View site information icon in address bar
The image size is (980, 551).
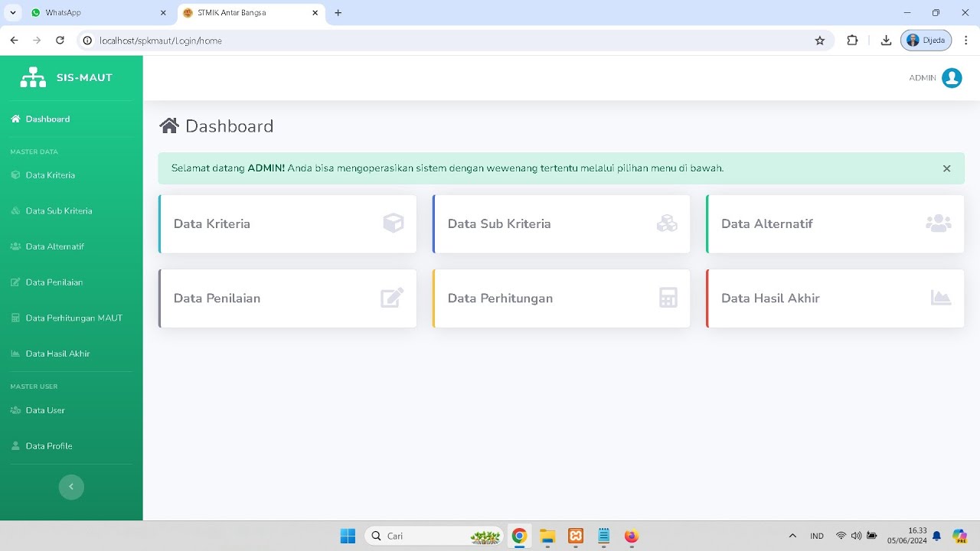pos(87,41)
